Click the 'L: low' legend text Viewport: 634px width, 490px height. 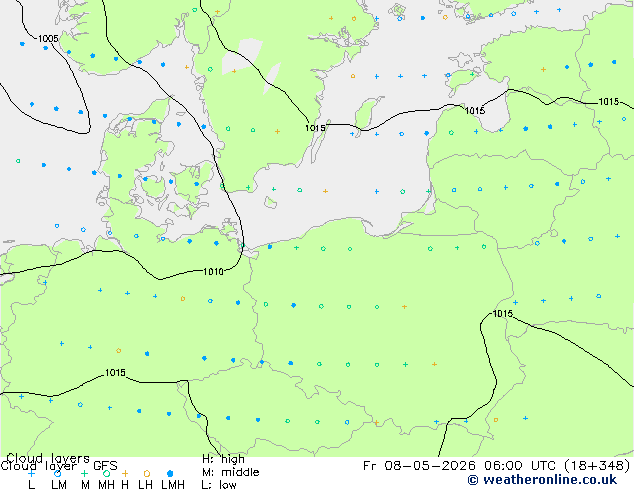click(x=219, y=485)
